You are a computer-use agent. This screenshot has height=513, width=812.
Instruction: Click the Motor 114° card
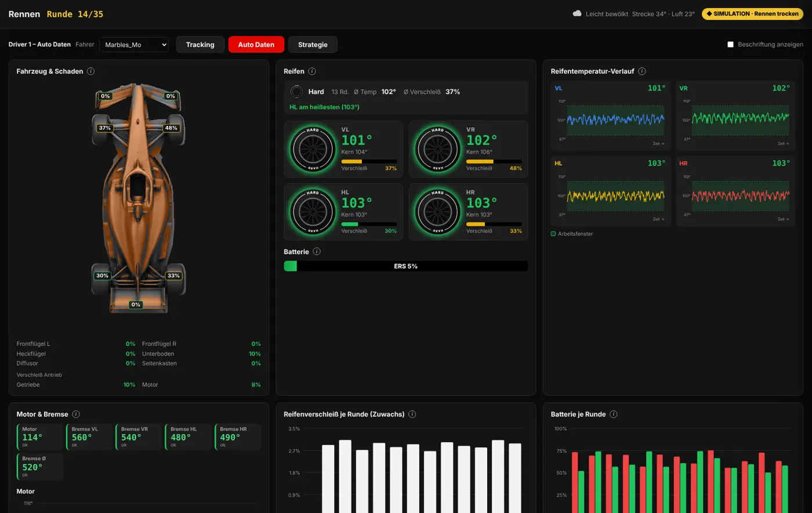point(39,437)
